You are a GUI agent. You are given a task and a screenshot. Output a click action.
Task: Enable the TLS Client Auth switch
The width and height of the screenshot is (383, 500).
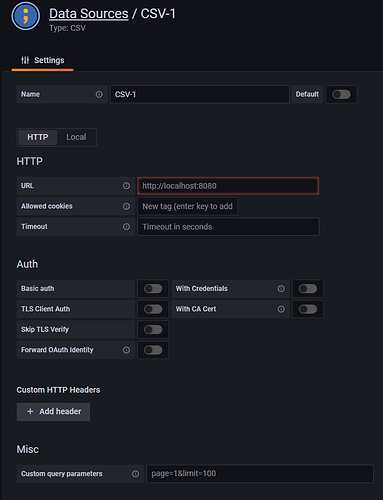(153, 309)
